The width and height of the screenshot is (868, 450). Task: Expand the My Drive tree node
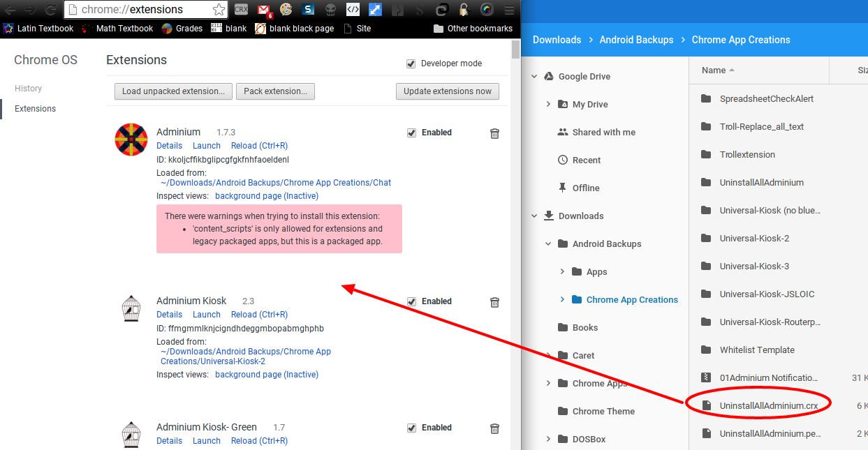548,105
